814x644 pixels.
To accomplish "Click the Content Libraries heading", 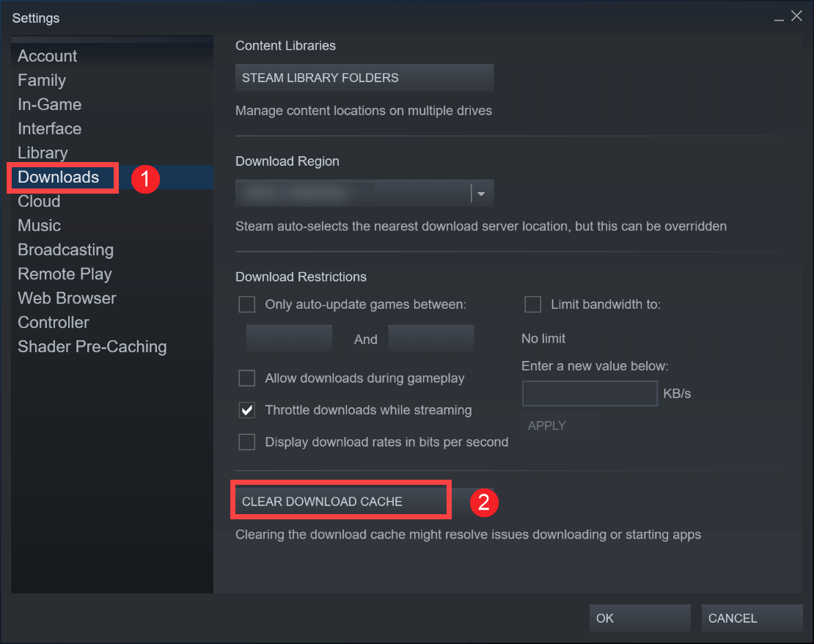I will [285, 45].
